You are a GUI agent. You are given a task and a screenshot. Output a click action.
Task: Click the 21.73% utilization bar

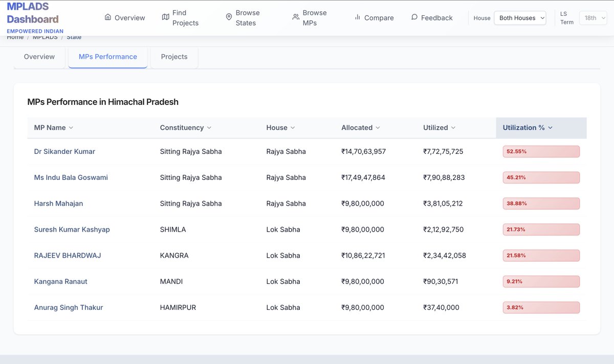pos(541,230)
